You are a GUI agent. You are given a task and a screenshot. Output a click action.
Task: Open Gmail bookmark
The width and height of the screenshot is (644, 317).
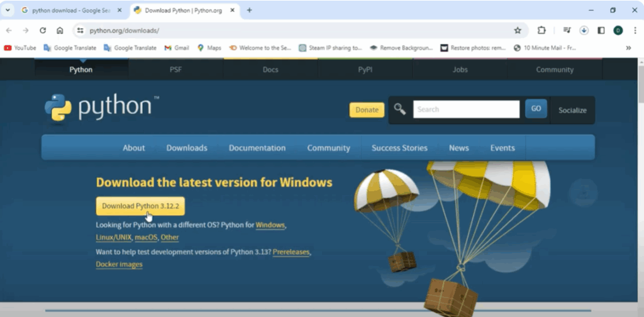177,48
